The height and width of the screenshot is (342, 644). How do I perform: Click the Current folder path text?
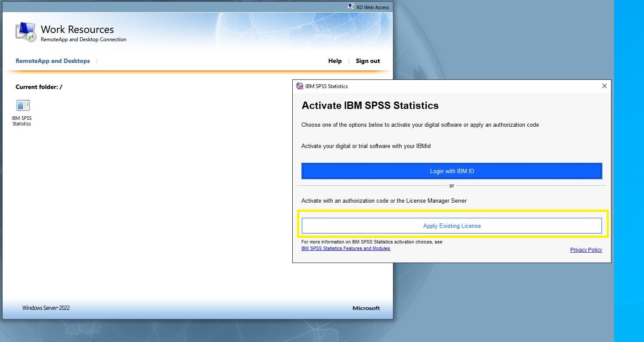[x=39, y=87]
